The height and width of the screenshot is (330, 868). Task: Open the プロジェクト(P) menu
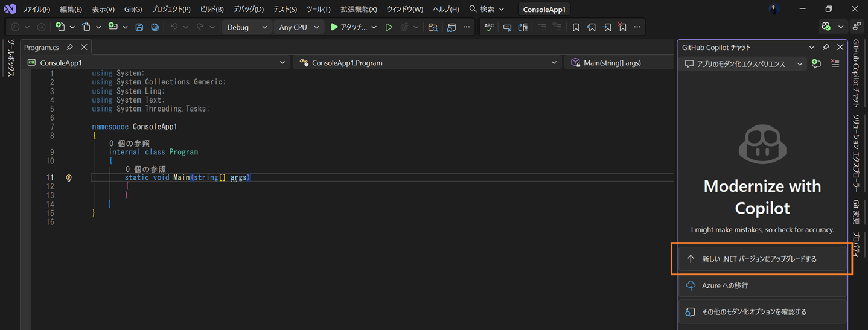coord(171,9)
